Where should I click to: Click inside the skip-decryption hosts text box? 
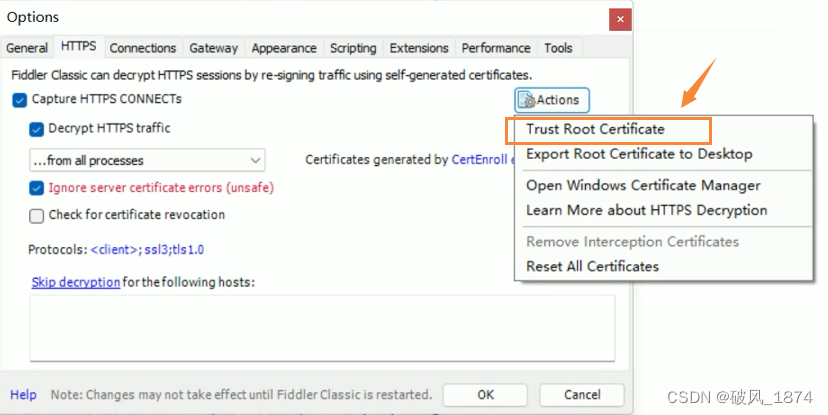tap(322, 328)
